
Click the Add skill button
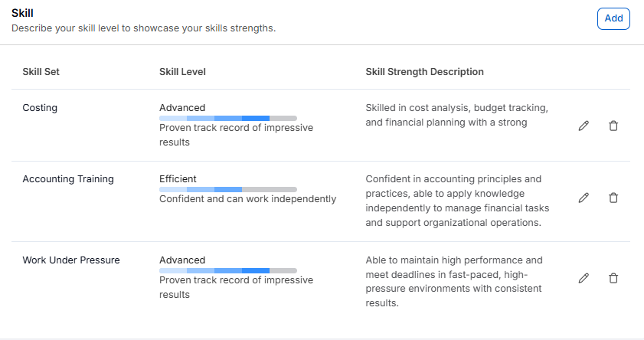pyautogui.click(x=613, y=18)
